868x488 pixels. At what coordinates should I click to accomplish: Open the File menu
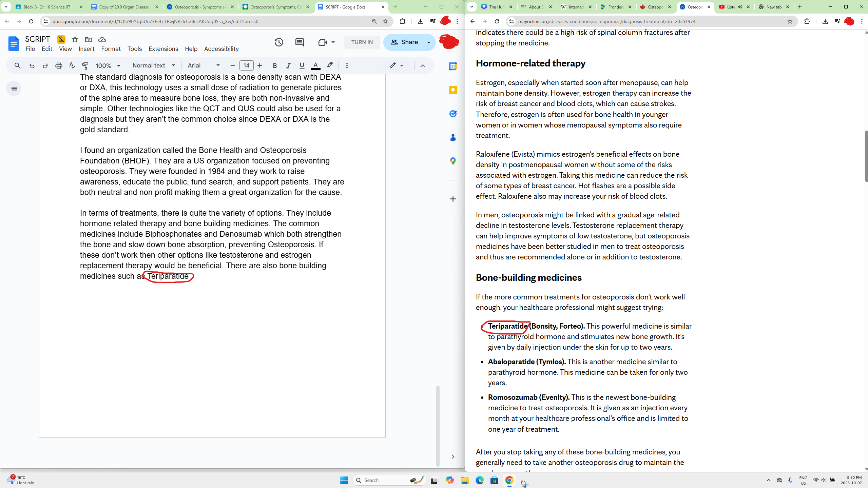click(30, 49)
